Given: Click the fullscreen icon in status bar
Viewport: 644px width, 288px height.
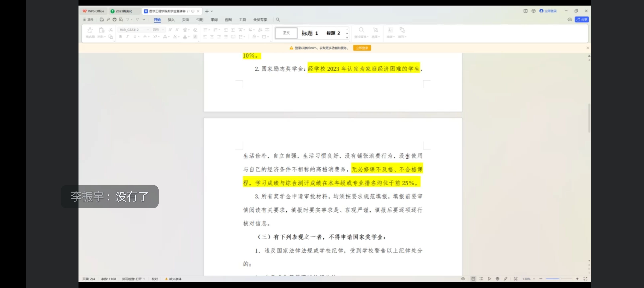Looking at the screenshot, I should coord(585,279).
